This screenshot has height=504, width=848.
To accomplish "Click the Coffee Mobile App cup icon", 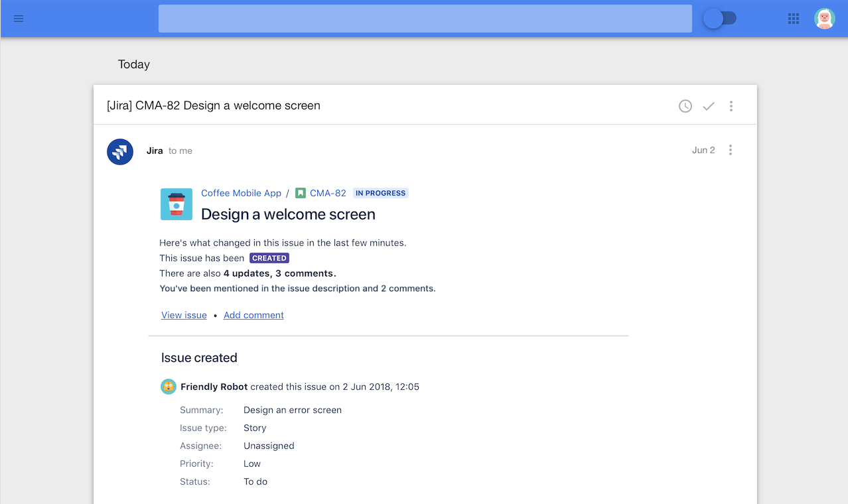I will coord(177,204).
